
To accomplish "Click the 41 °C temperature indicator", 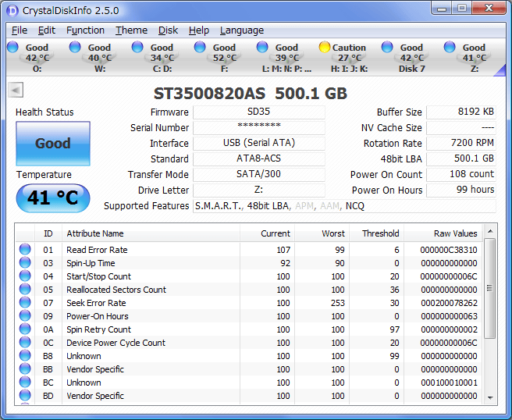I will pyautogui.click(x=52, y=198).
